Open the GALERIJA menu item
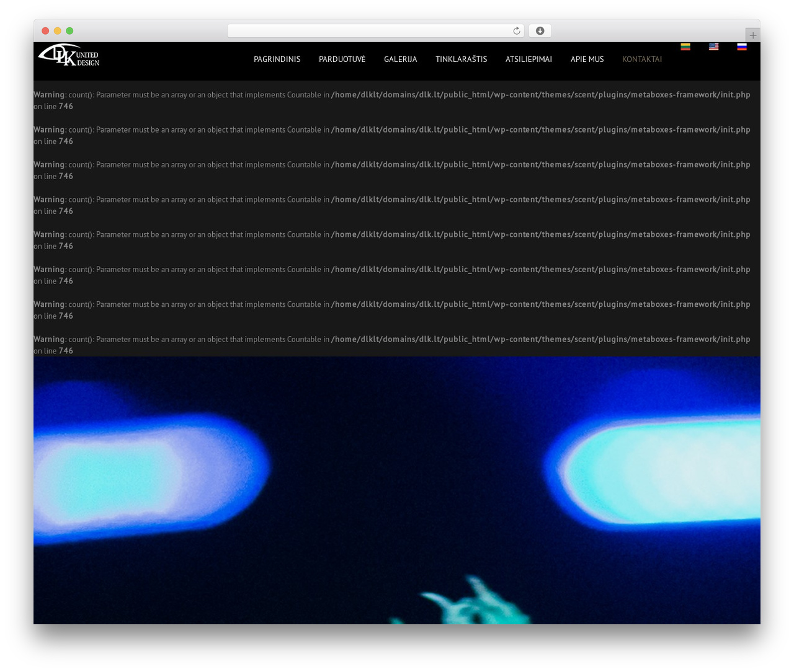Viewport: 794px width, 672px height. tap(401, 60)
